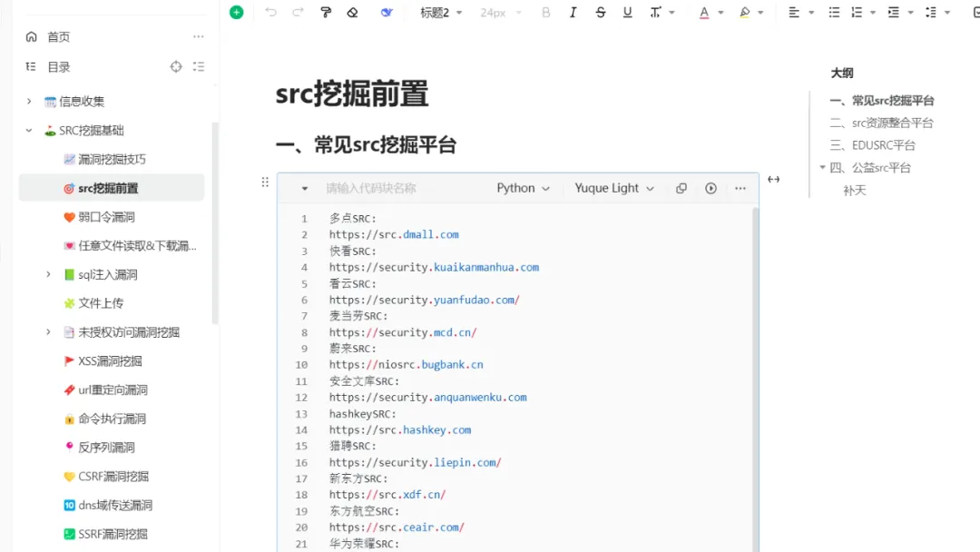The width and height of the screenshot is (980, 552).
Task: Open 反序列漏洞 document
Action: pyautogui.click(x=106, y=448)
